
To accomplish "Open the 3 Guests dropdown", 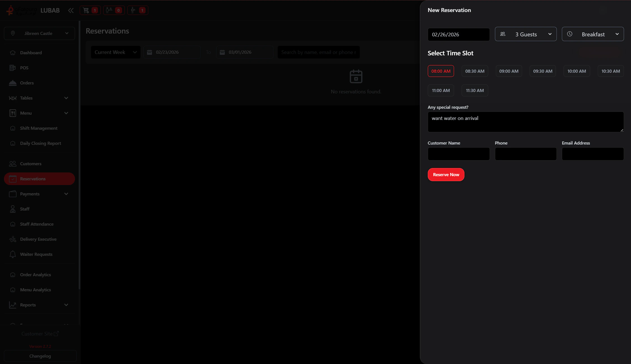I will coord(526,34).
